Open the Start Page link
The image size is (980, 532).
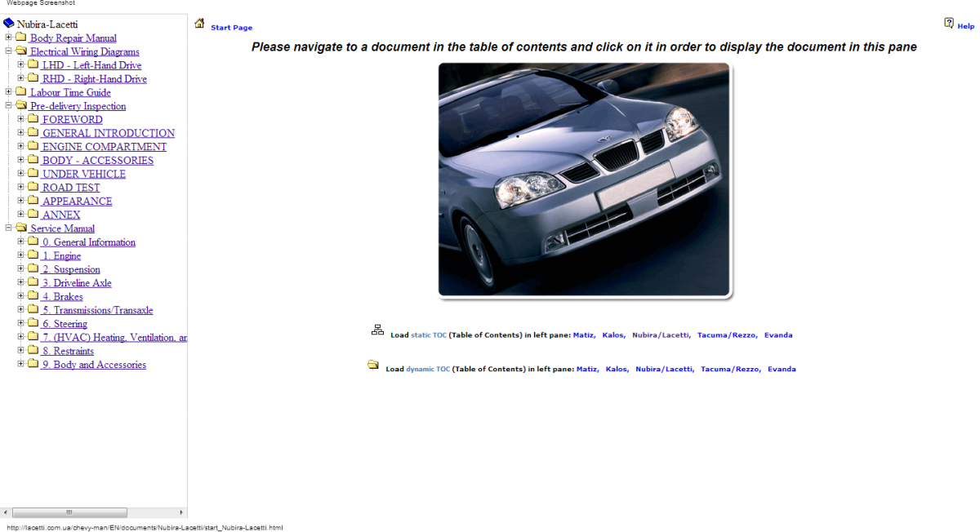(x=231, y=28)
